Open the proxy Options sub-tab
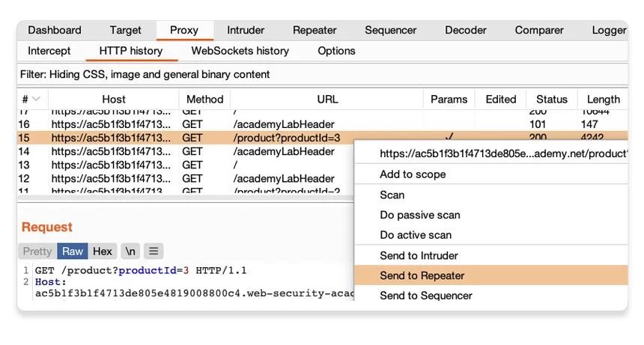Viewport: 644px width, 345px height. pos(336,51)
